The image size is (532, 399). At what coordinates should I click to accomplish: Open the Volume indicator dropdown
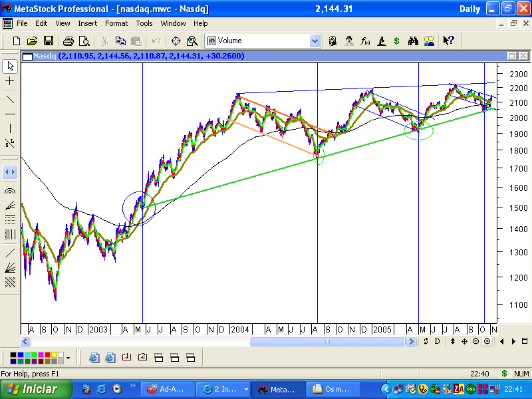coord(313,41)
